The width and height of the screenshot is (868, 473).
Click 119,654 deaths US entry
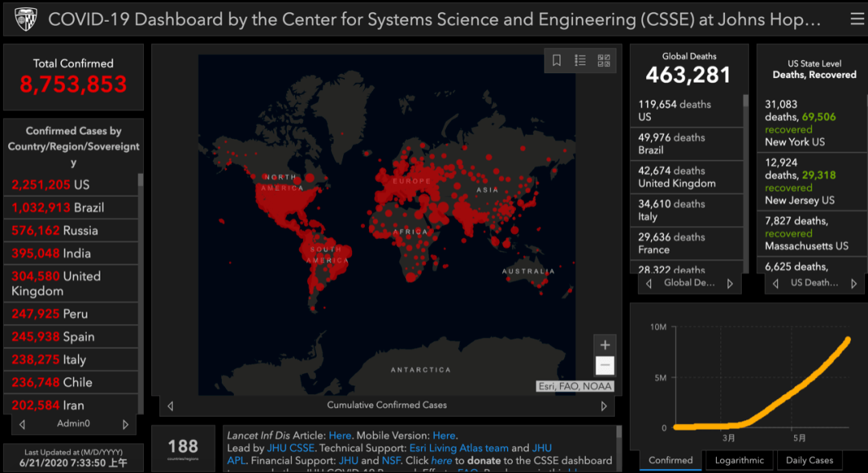(686, 111)
